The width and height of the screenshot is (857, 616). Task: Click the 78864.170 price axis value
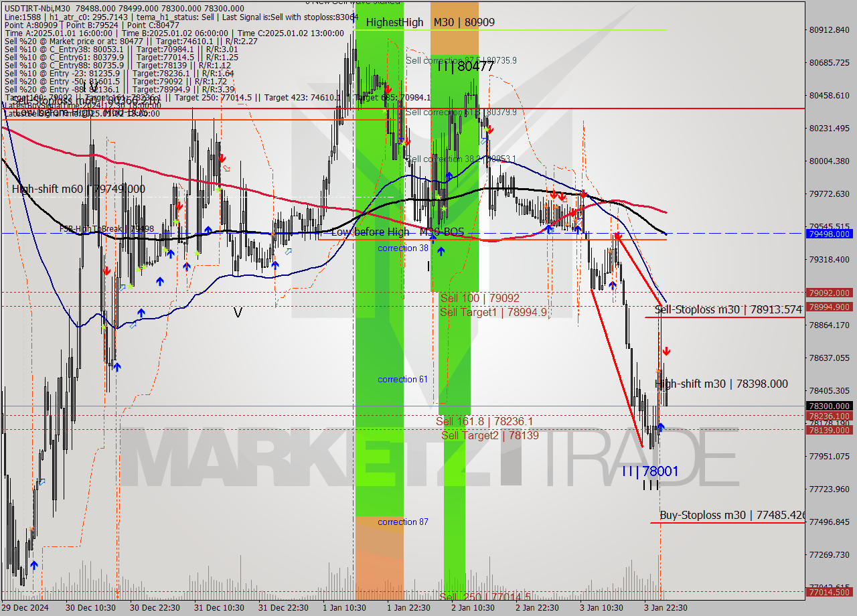pos(830,325)
